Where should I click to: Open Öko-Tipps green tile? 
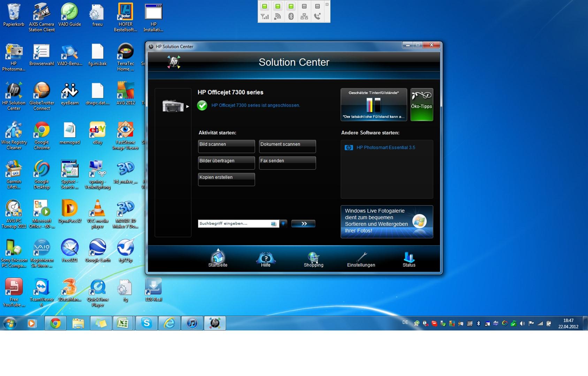[421, 104]
